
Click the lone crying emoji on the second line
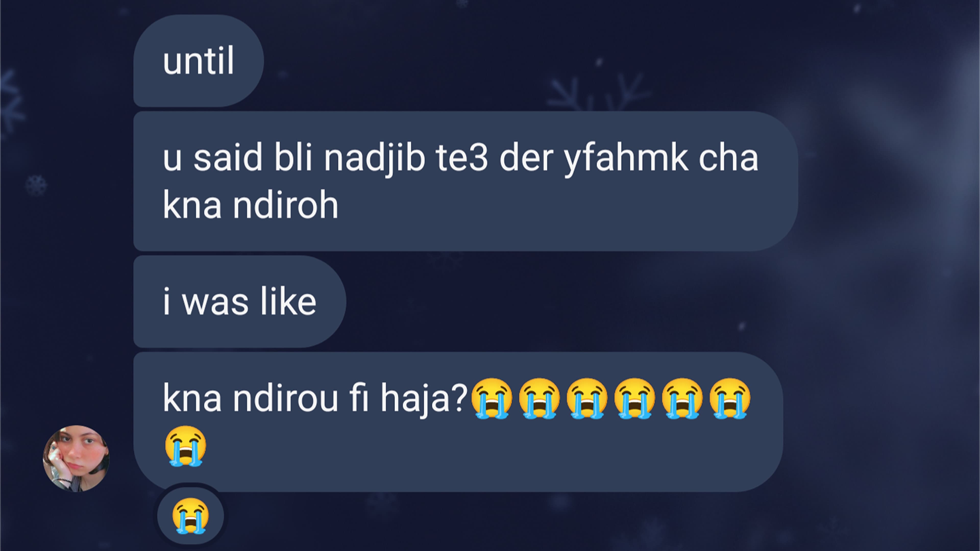pos(186,446)
